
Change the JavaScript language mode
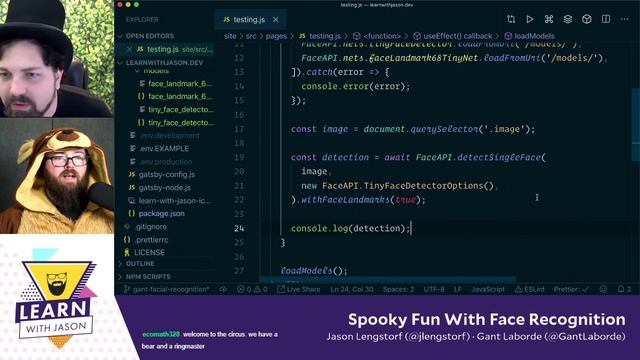pos(488,289)
